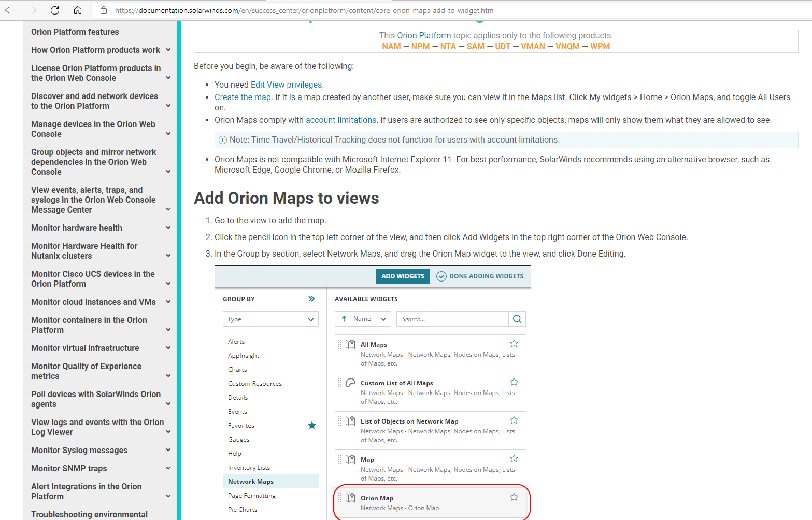Open the UDT product link
Screen dimensions: 812x520
click(503, 46)
